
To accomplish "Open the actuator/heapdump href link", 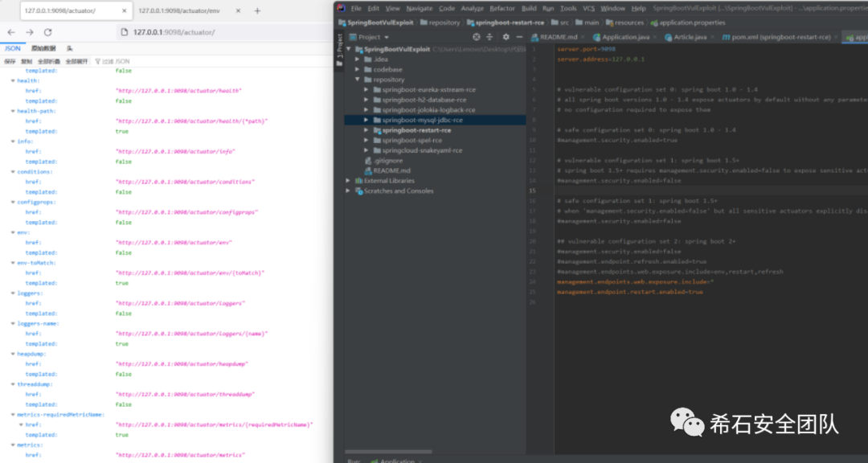I will pos(182,364).
